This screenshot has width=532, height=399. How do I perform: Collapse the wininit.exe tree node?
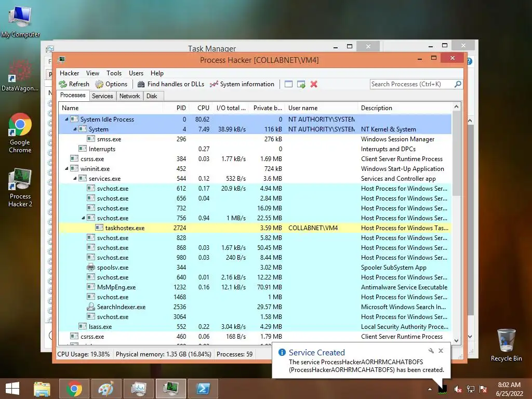pyautogui.click(x=66, y=169)
